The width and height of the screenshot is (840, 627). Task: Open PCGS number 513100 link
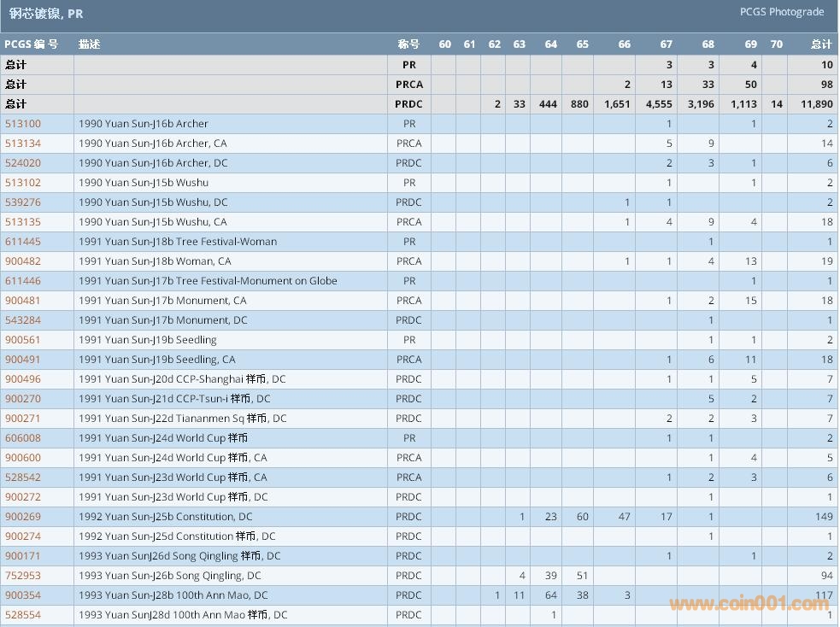tap(23, 124)
